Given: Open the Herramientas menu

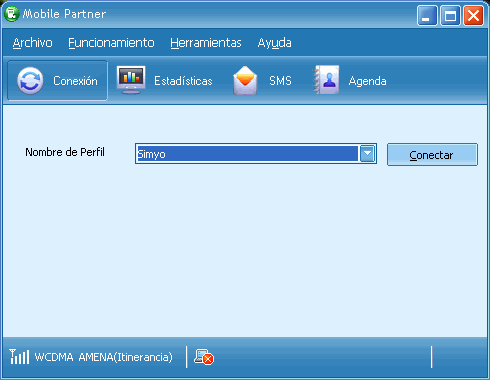Looking at the screenshot, I should [206, 43].
